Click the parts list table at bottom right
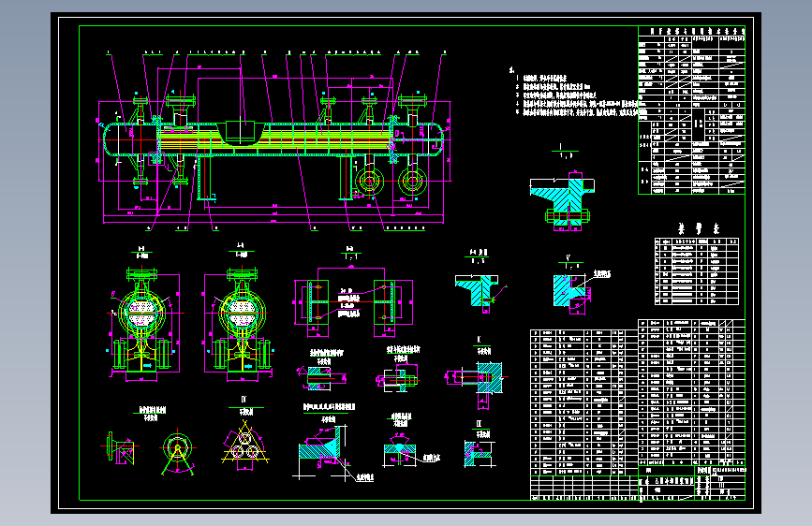Screen dimensions: 812x526 coord(638,398)
